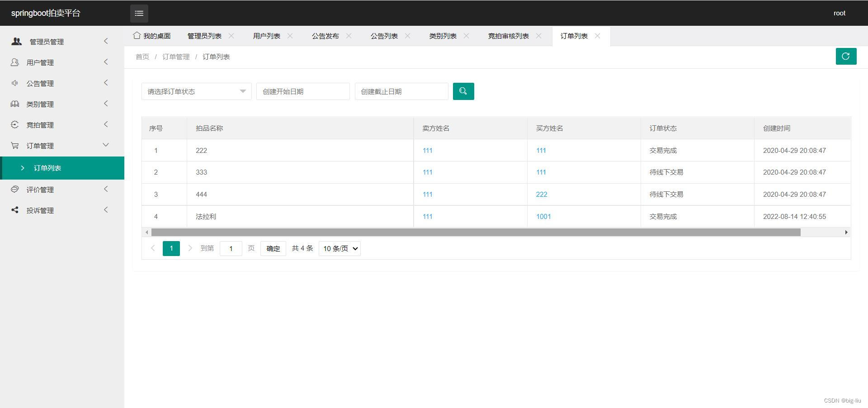Screen dimensions: 868x408
Task: Open buyer link 1001 in row 4
Action: (x=543, y=216)
